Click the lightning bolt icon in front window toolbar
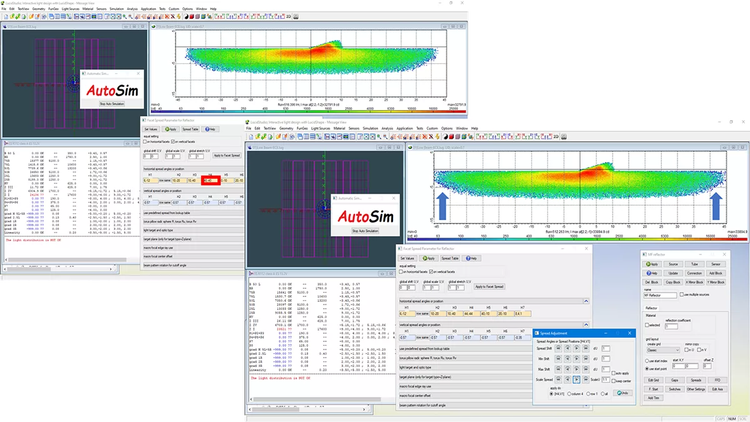This screenshot has height=422, width=750. tap(437, 137)
